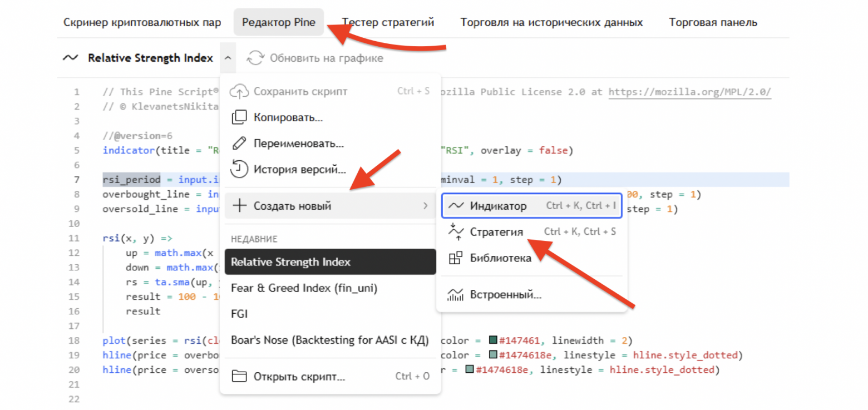Click the refresh icon for chart update
Viewport: 868px width, 410px height.
click(x=255, y=58)
